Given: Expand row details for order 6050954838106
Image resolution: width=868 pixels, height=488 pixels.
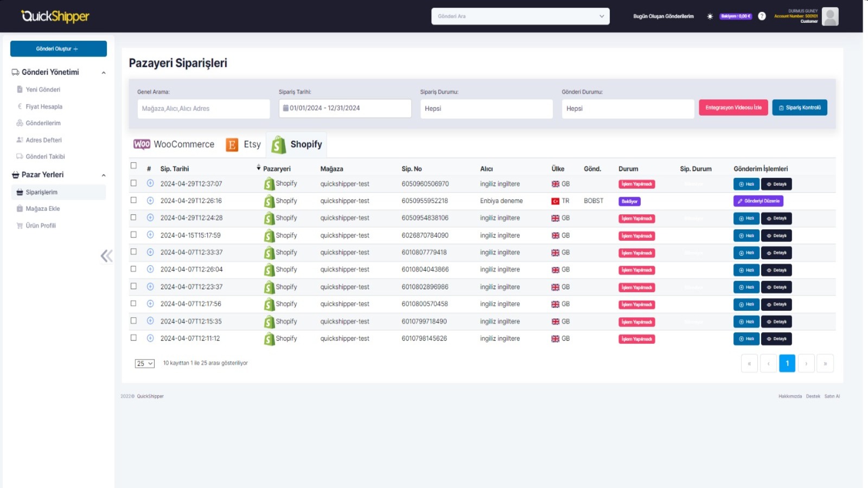Looking at the screenshot, I should [150, 217].
